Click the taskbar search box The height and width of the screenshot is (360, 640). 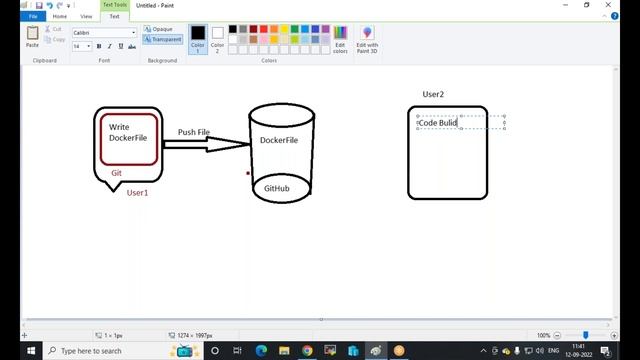(x=123, y=351)
